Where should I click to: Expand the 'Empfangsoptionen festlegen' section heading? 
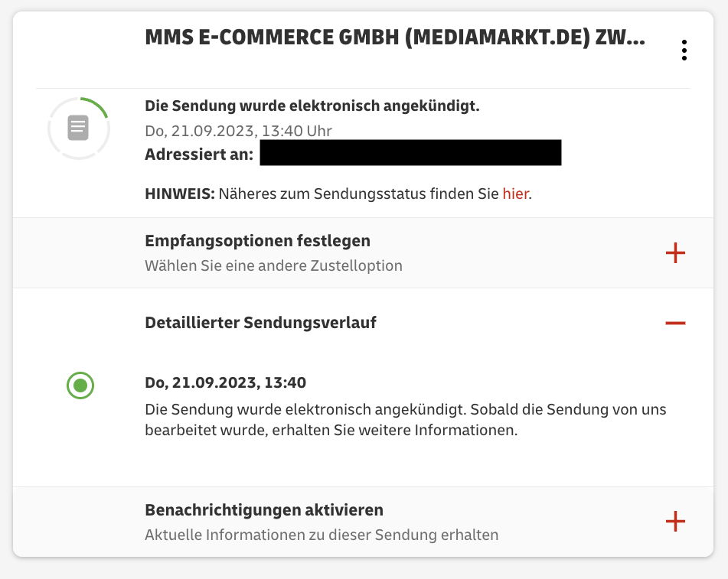[257, 241]
